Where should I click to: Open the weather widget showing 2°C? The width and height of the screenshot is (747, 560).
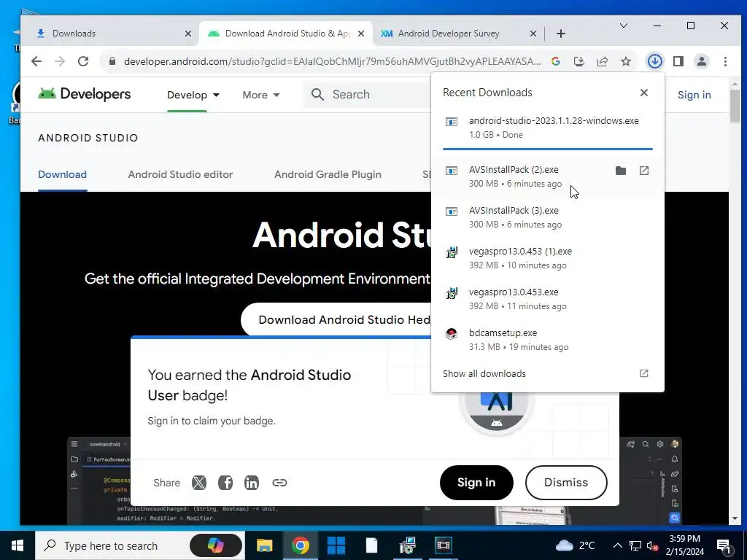575,545
